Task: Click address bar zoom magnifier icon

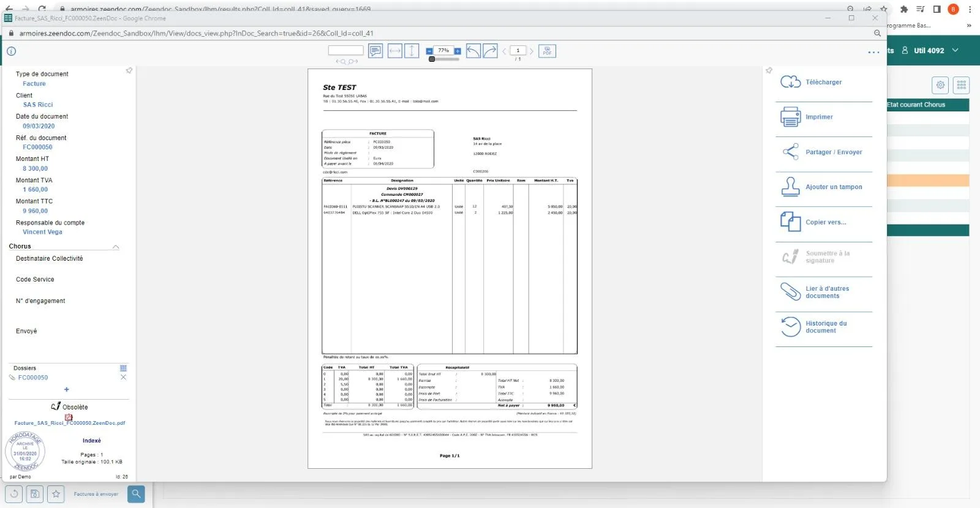Action: [x=877, y=33]
